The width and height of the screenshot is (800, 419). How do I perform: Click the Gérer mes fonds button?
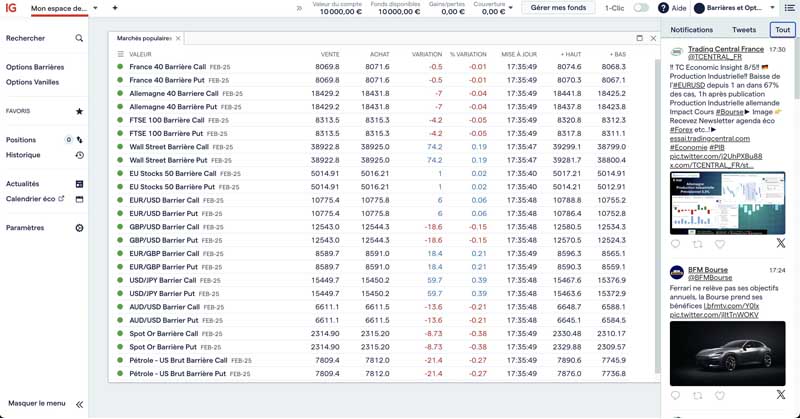click(558, 8)
